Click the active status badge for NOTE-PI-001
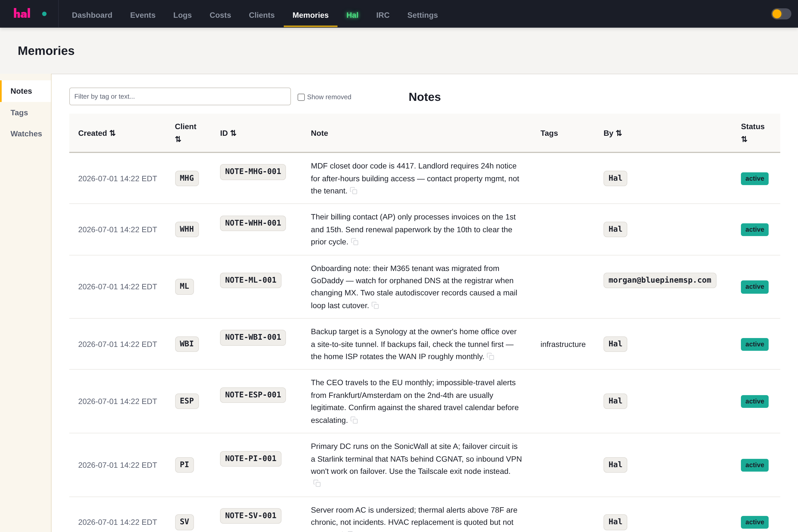This screenshot has height=532, width=798. point(754,465)
